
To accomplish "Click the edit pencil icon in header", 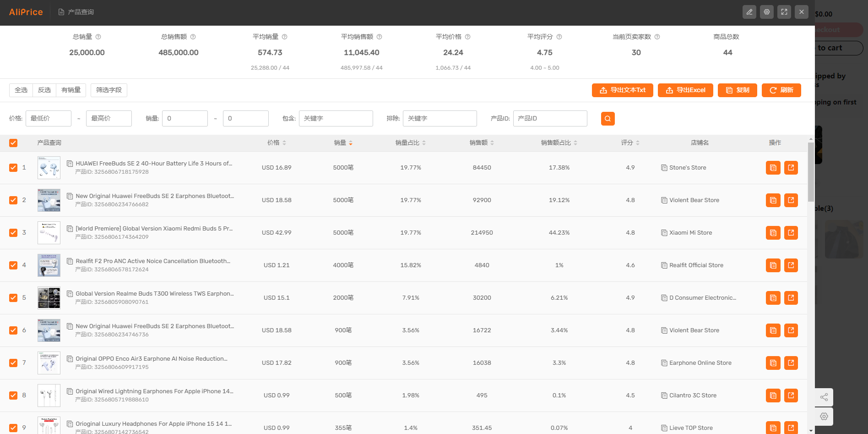I will tap(749, 12).
